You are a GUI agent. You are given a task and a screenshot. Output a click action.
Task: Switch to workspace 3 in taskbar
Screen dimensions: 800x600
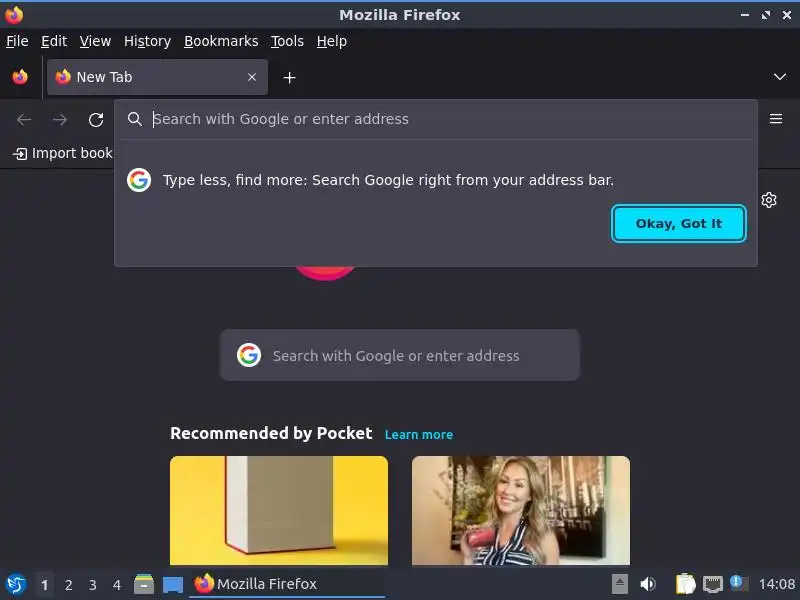click(92, 585)
